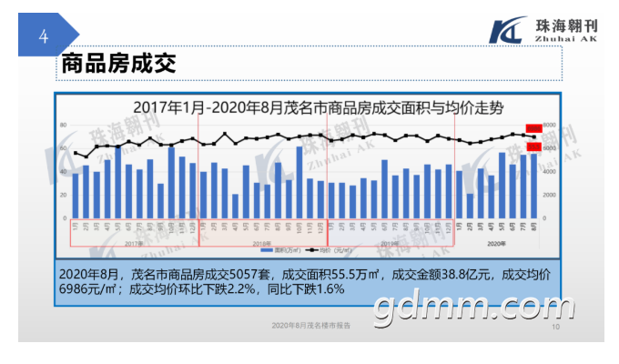Screen dimensions: 619x364
Task: Select the 2017年 label under the chart
Action: click(134, 244)
